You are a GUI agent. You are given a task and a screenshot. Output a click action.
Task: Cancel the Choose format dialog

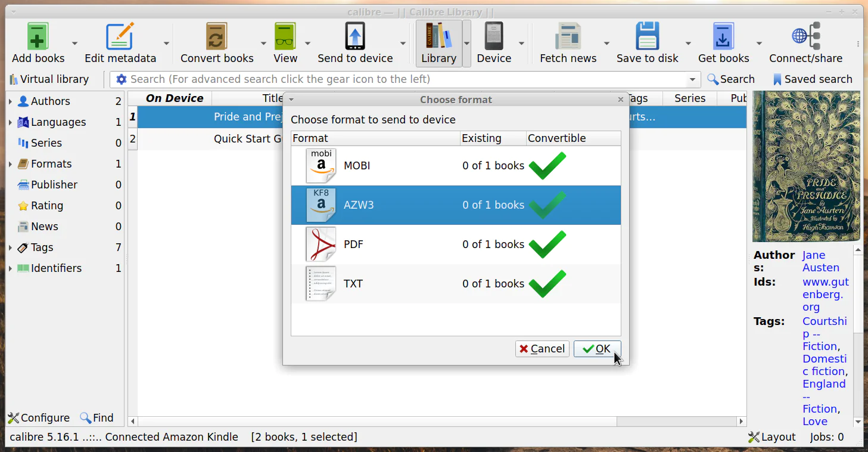[542, 349]
